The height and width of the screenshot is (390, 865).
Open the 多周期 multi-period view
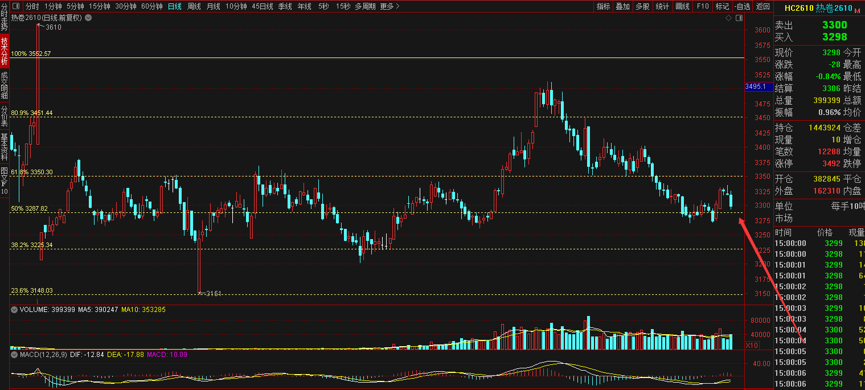tap(365, 7)
